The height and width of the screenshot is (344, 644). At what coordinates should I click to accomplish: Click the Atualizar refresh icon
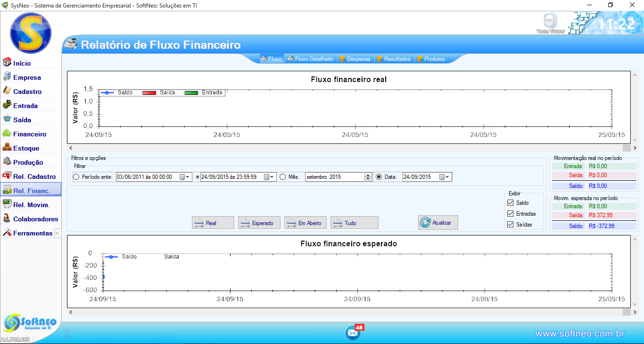click(425, 223)
